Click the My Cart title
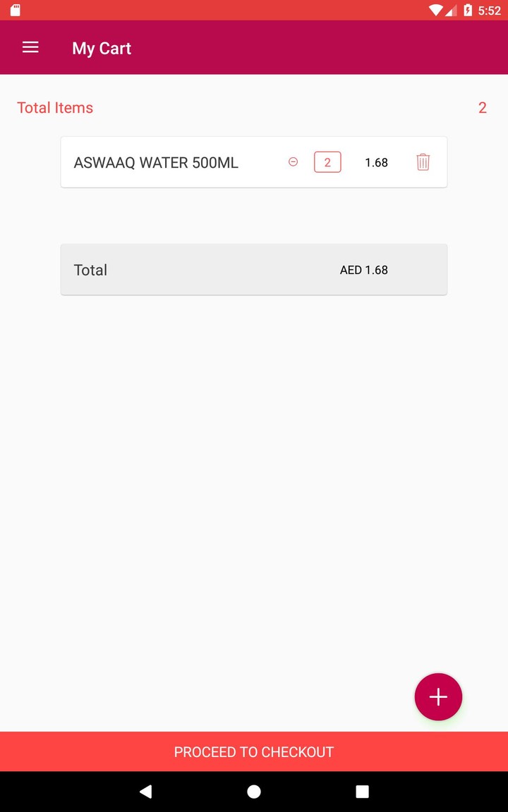The image size is (508, 812). pos(102,48)
